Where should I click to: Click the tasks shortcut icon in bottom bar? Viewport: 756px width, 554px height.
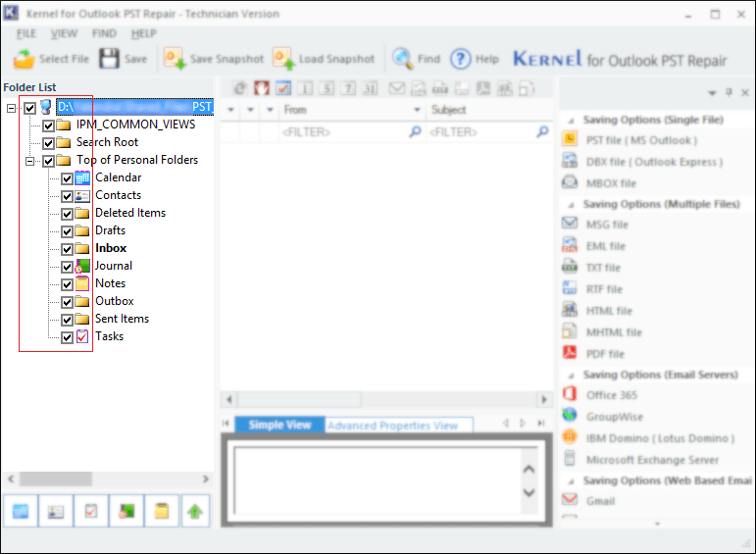[x=90, y=511]
